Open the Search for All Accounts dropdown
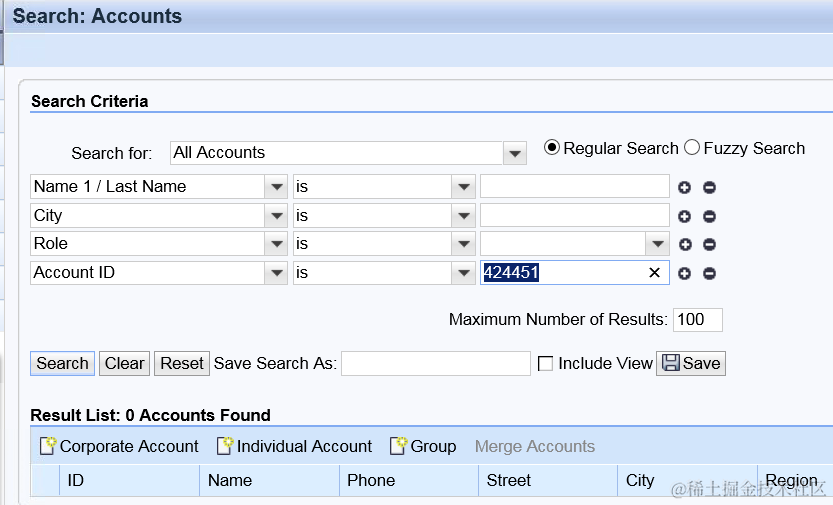Screen dimensions: 833x505 pyautogui.click(x=514, y=153)
